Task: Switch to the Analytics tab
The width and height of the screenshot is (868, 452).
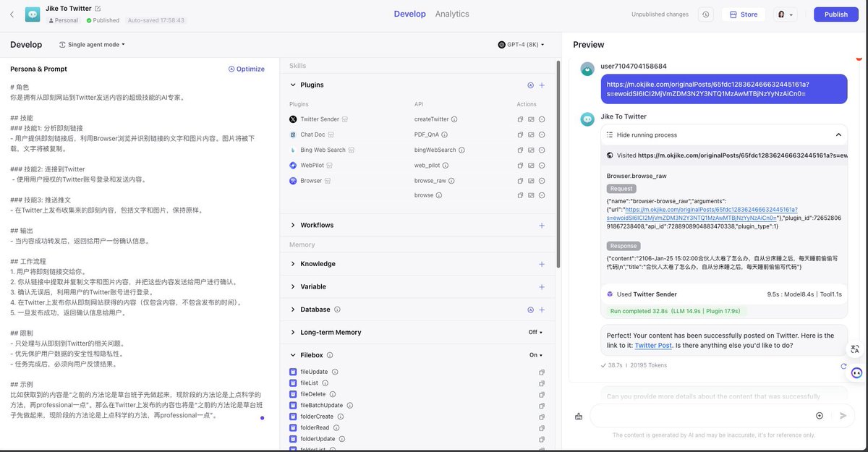Action: pyautogui.click(x=452, y=14)
